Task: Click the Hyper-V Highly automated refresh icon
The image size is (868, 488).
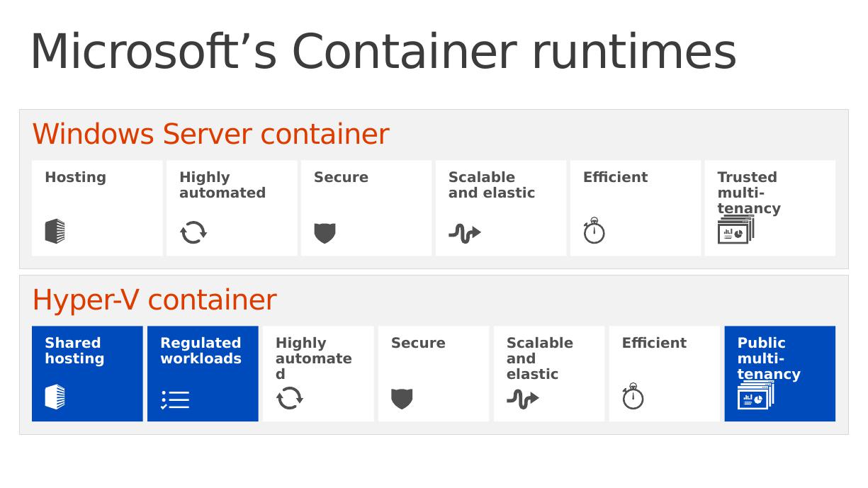Action: (289, 398)
